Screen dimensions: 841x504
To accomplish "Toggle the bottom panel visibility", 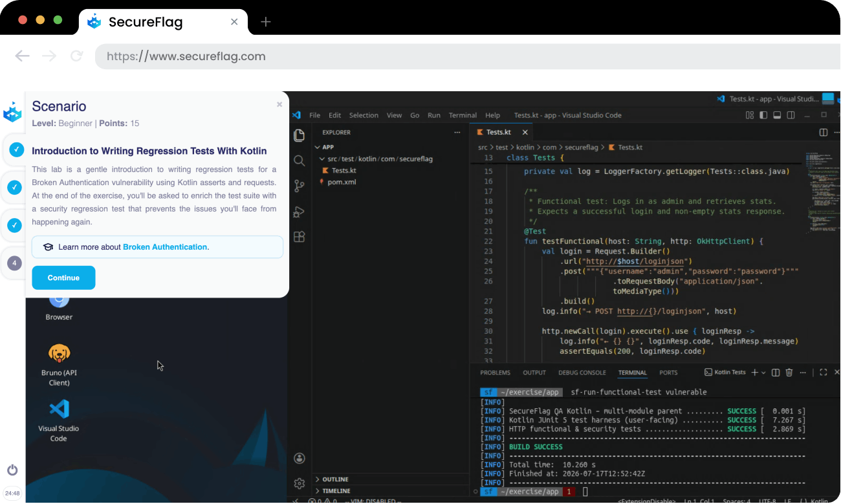I will click(778, 115).
